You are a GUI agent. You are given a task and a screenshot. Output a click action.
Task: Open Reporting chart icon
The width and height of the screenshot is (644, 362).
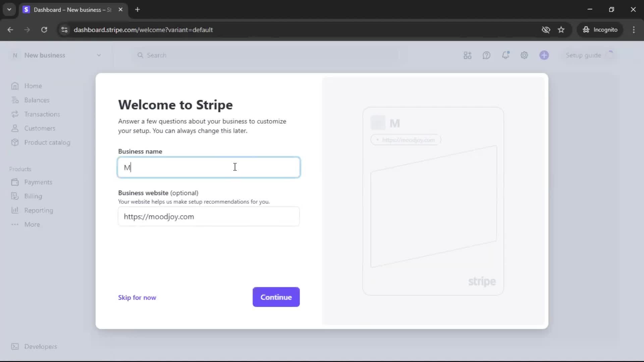(x=15, y=210)
